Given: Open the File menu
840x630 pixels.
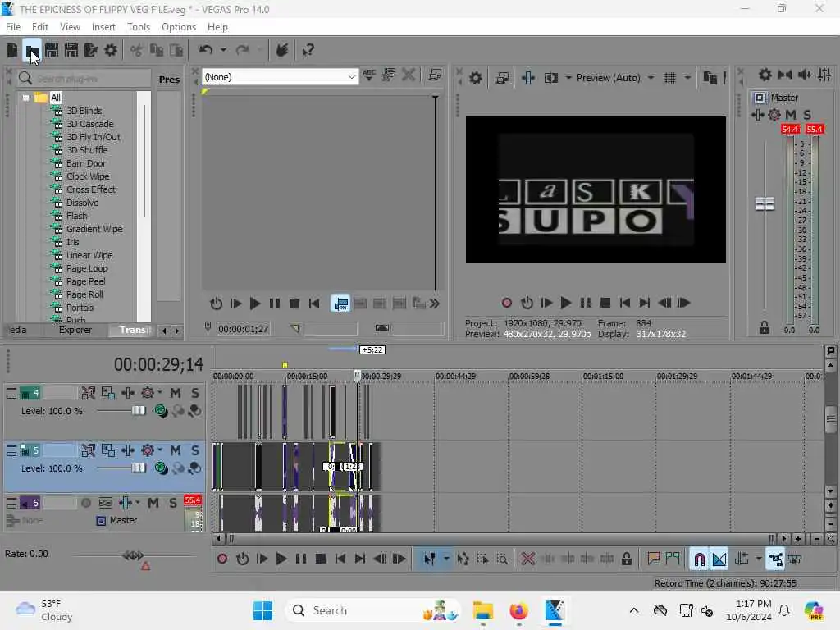Looking at the screenshot, I should pos(13,27).
